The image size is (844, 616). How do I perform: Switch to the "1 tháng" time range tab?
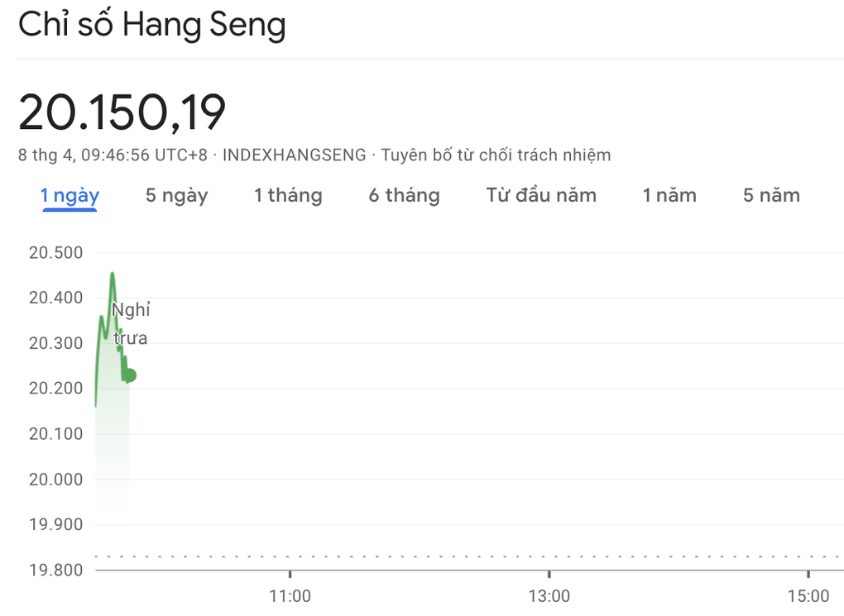tap(287, 195)
